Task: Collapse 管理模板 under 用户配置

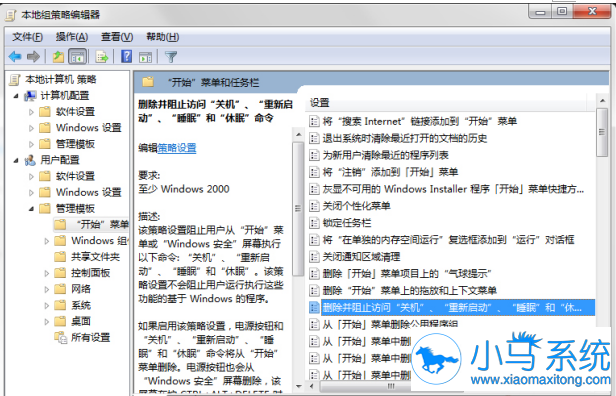Action: pyautogui.click(x=31, y=209)
